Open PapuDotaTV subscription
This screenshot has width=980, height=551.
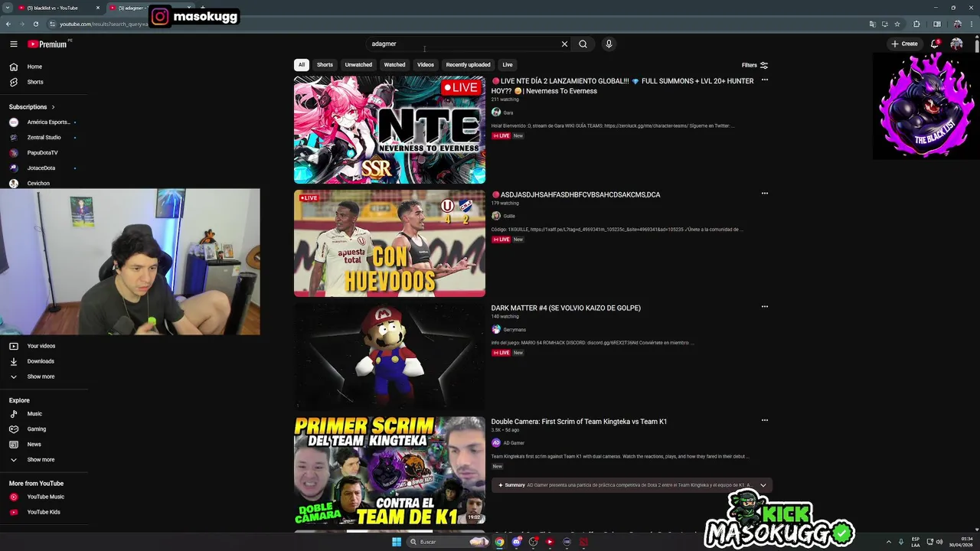pos(44,153)
